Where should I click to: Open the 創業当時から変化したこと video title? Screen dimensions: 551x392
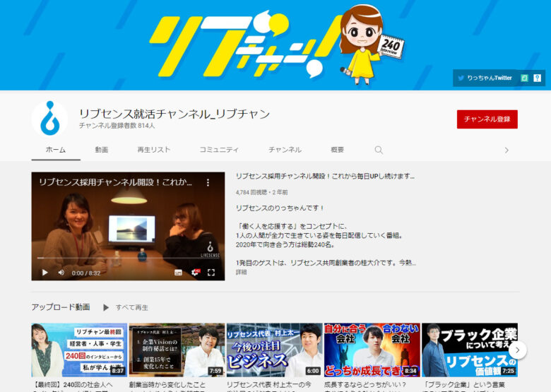pos(167,385)
